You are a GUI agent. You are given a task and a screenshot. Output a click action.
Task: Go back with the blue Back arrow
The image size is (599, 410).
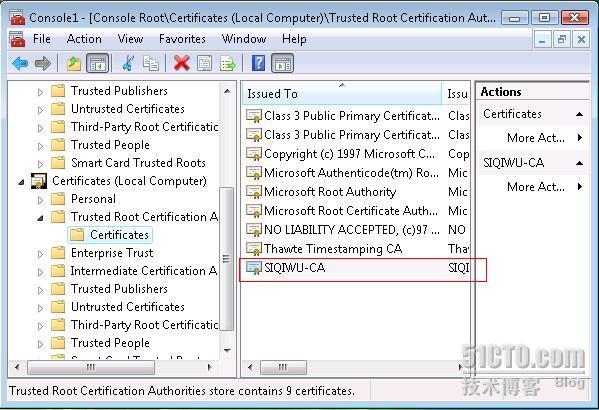(20, 63)
